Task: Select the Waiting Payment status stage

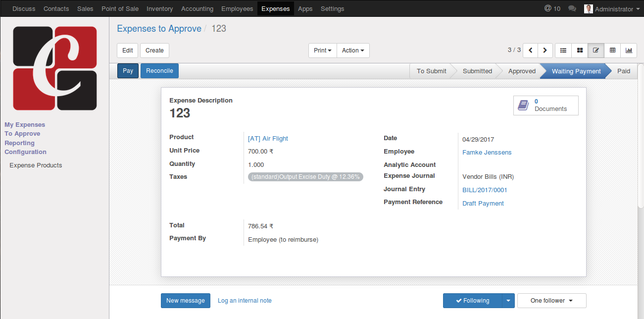Action: tap(576, 71)
